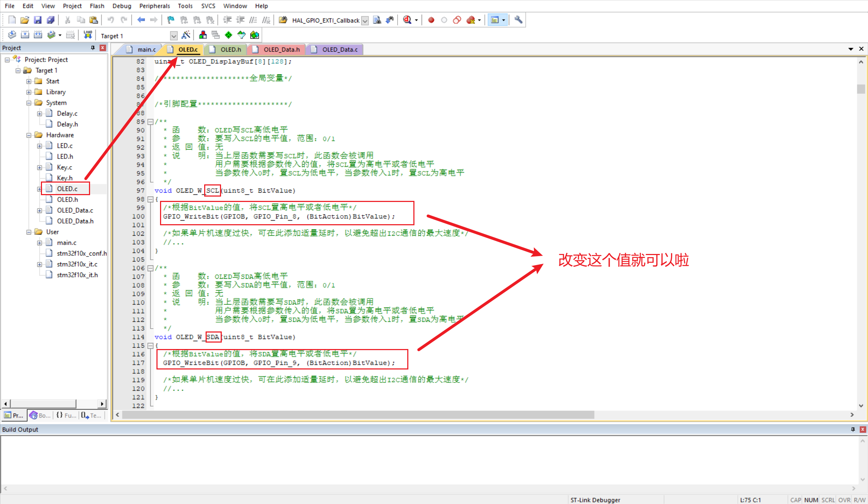Create a new file via toolbar

click(x=12, y=20)
